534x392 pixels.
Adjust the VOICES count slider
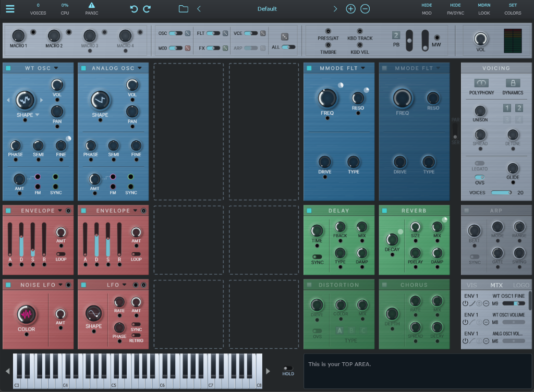click(501, 192)
